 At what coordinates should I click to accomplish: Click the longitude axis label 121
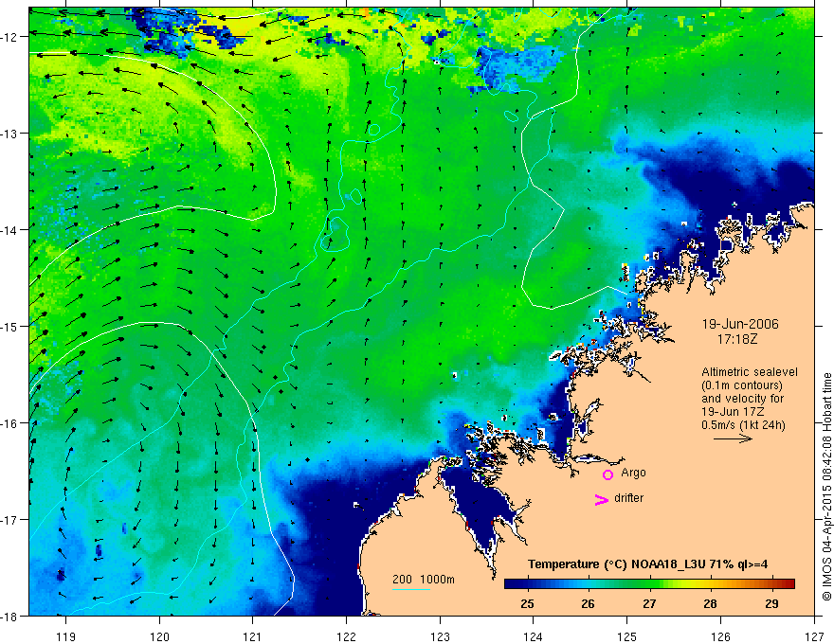coord(253,636)
